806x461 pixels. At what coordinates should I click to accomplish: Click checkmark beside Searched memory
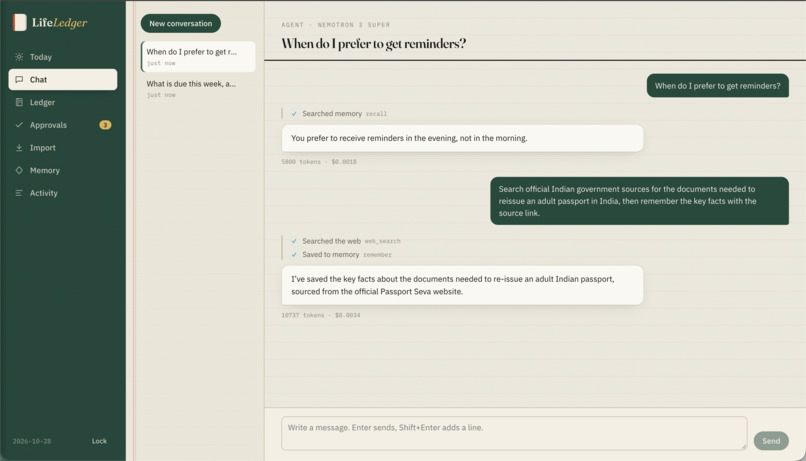coord(294,114)
